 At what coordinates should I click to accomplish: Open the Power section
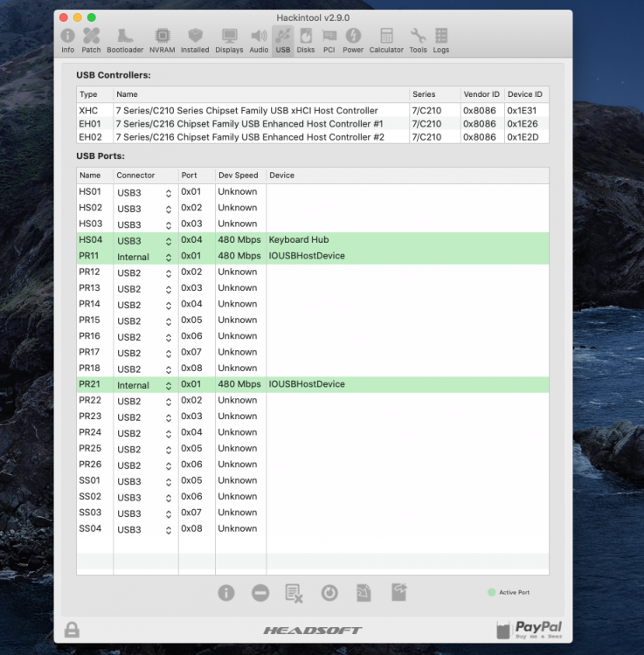click(353, 40)
